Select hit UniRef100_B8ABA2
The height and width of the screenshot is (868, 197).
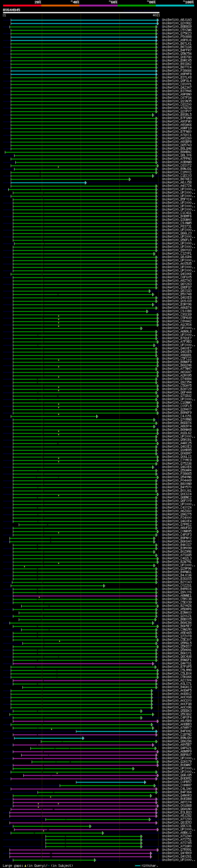(177, 152)
